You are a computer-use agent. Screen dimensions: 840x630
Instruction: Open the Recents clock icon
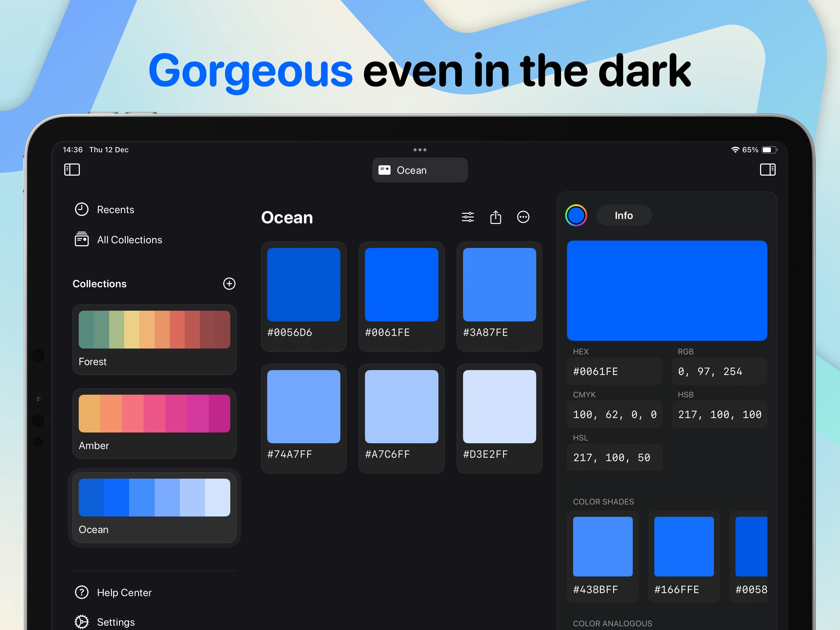(82, 209)
